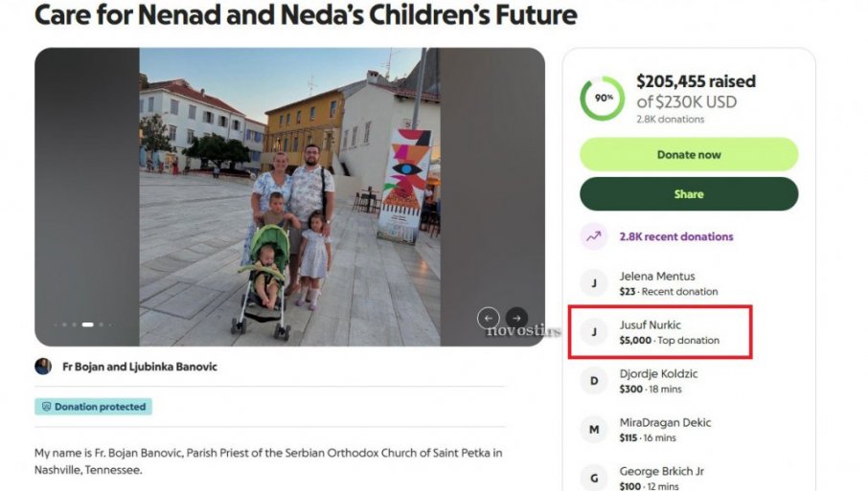The image size is (868, 491).
Task: Click the family photo in carousel
Action: 289,196
